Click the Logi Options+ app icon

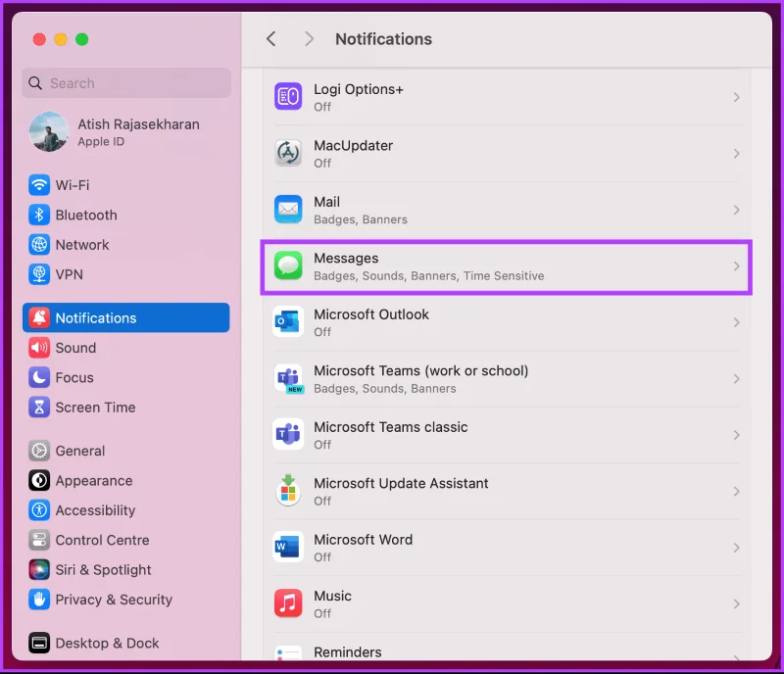pyautogui.click(x=288, y=97)
